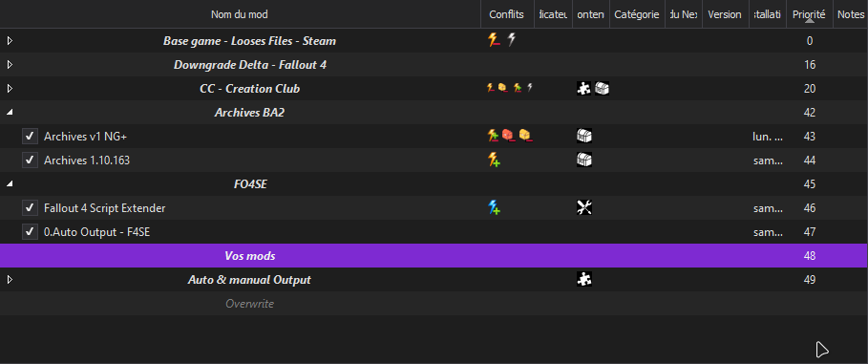The width and height of the screenshot is (868, 364).
Task: Collapse the Archives BA2 separator
Action: pyautogui.click(x=10, y=113)
